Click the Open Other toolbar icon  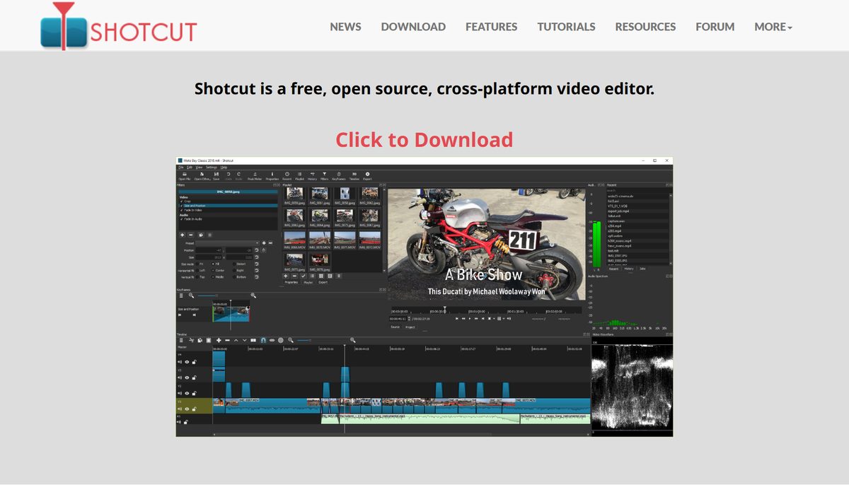(202, 174)
